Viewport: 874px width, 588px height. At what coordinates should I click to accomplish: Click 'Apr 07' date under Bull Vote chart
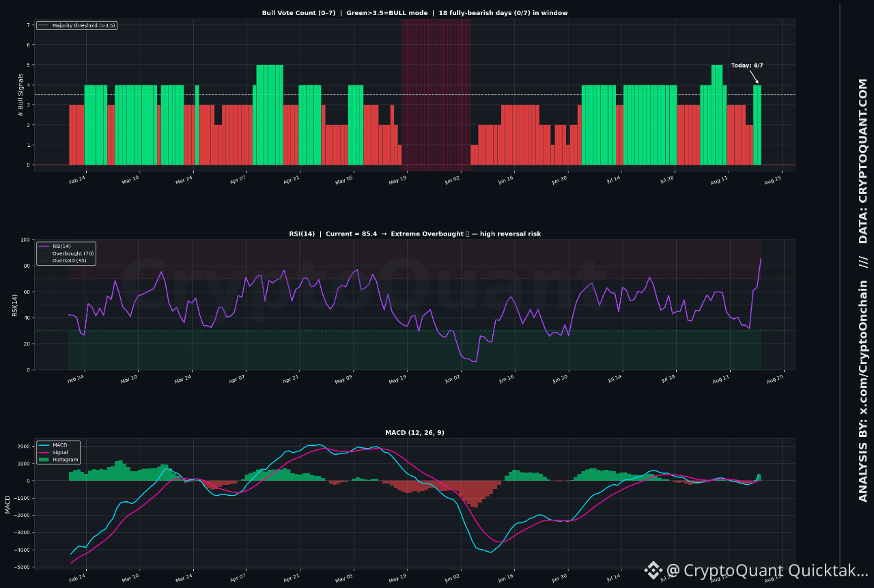[x=238, y=180]
